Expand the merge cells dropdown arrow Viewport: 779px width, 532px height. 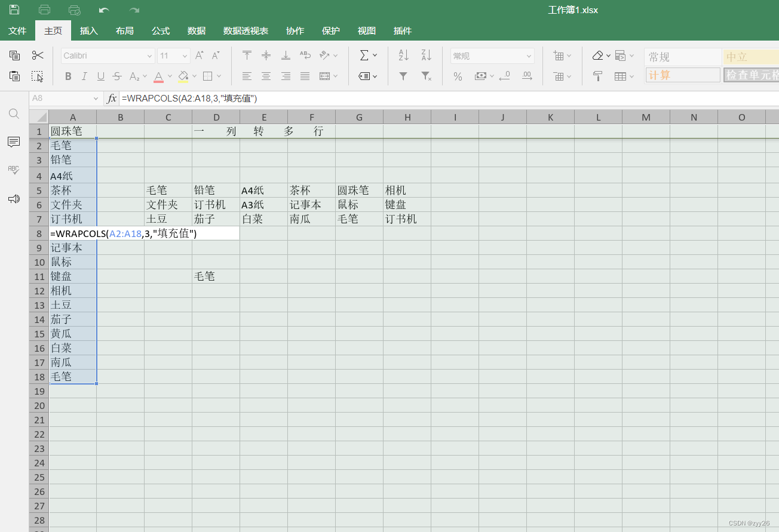[x=335, y=76]
